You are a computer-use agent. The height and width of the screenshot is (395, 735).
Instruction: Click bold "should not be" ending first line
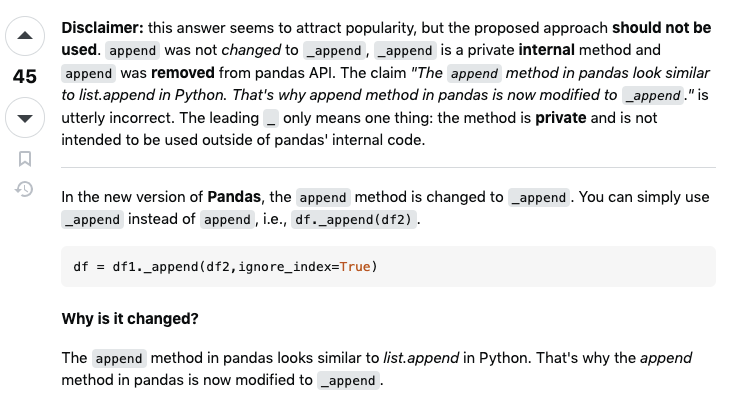661,28
